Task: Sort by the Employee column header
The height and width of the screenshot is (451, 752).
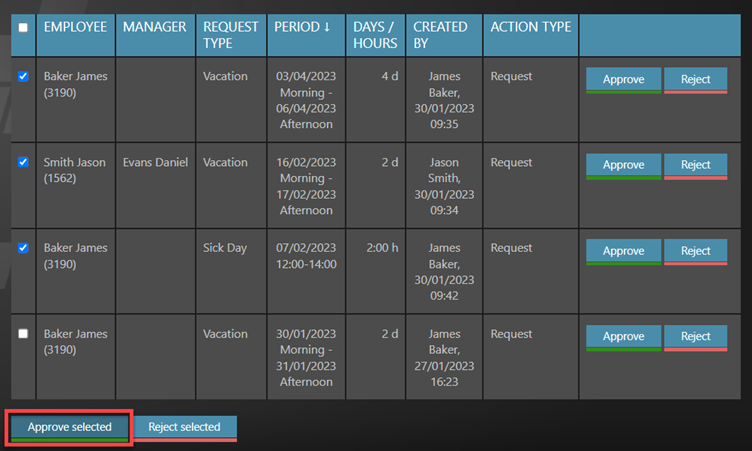Action: 75,27
